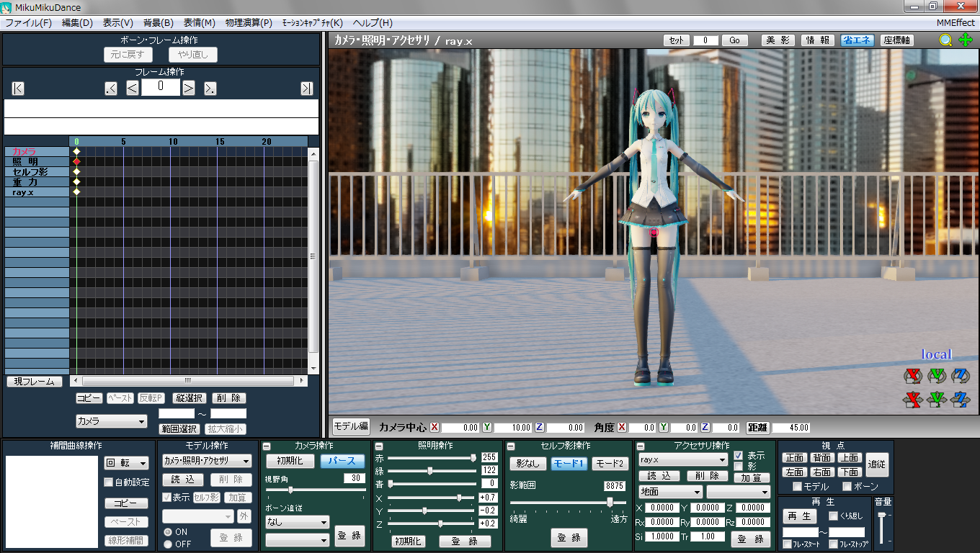The image size is (980, 553).
Task: Step back one frame with < button
Action: pyautogui.click(x=133, y=89)
